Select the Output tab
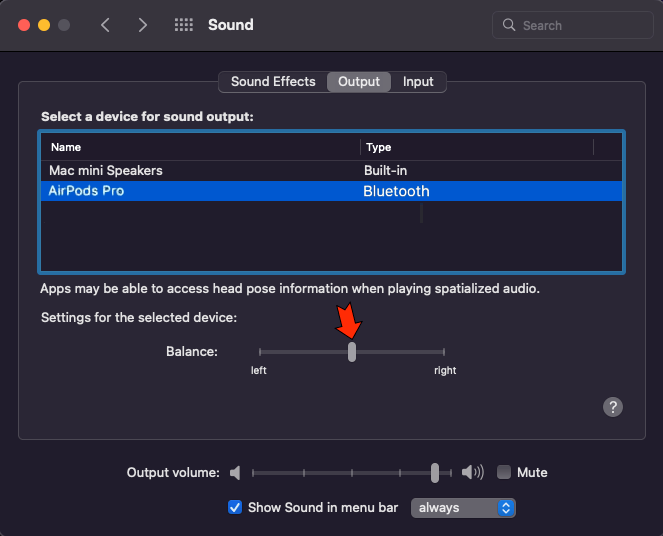Viewport: 663px width, 536px height. click(x=359, y=82)
